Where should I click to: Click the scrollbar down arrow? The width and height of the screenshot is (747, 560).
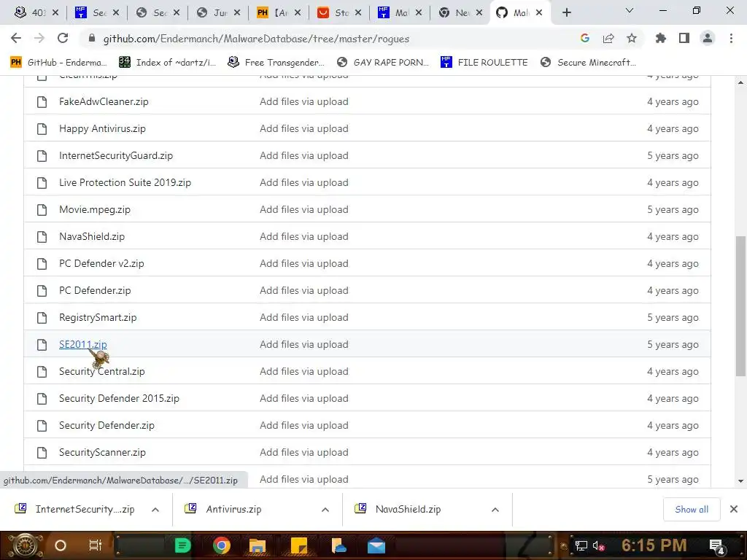coord(740,481)
